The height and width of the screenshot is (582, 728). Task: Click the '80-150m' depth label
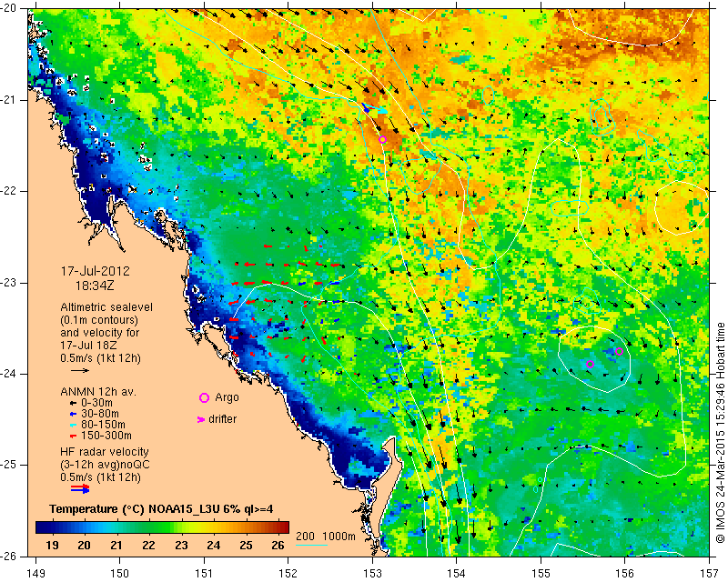click(x=103, y=425)
